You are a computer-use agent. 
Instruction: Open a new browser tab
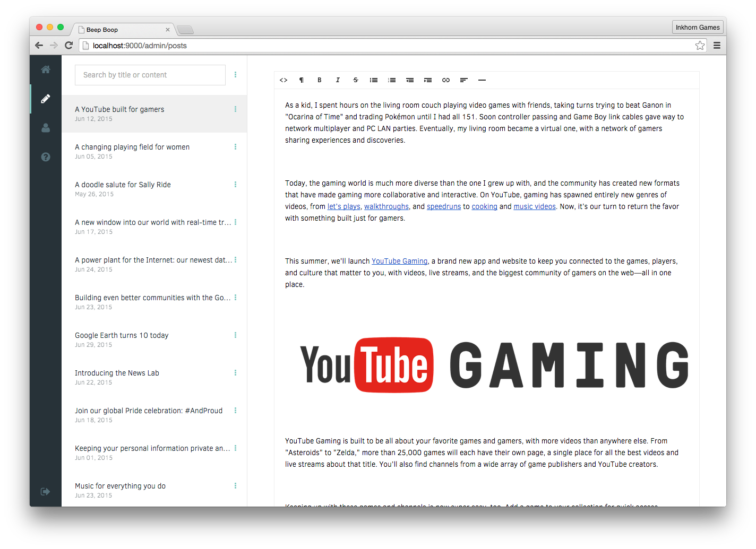(185, 30)
